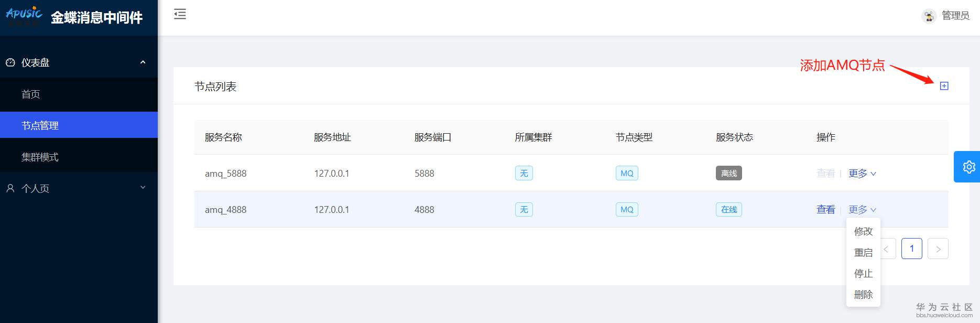Image resolution: width=980 pixels, height=323 pixels.
Task: Expand the 个人页 sidebar menu
Action: pyautogui.click(x=143, y=188)
